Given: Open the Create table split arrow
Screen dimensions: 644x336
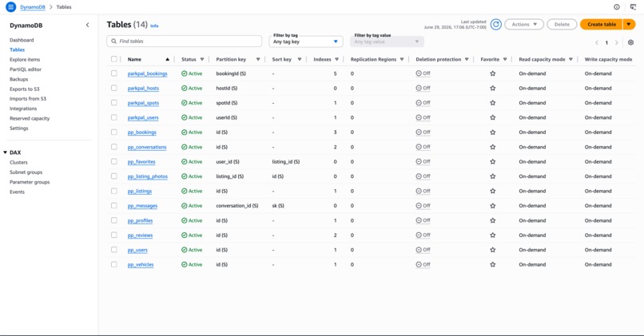Looking at the screenshot, I should pos(629,25).
